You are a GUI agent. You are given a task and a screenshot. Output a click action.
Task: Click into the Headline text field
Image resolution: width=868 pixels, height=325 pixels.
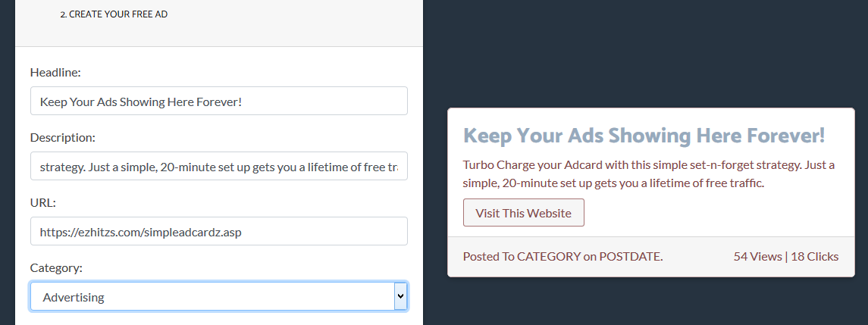click(x=218, y=101)
